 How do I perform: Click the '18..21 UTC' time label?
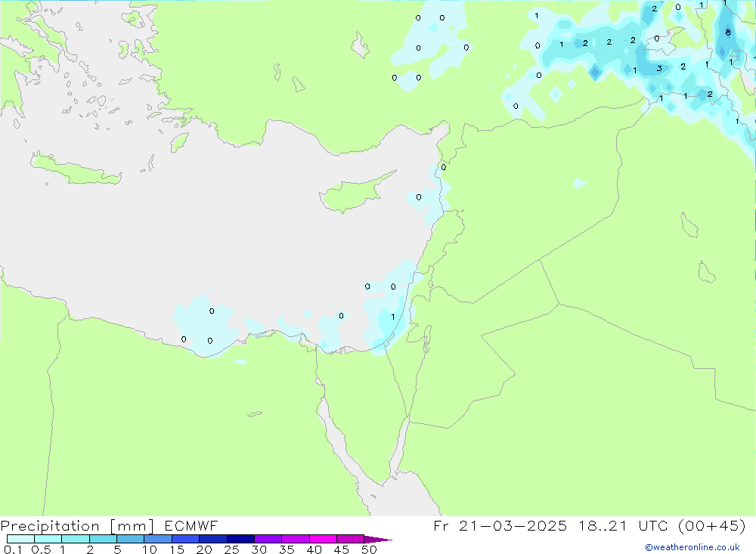[624, 525]
